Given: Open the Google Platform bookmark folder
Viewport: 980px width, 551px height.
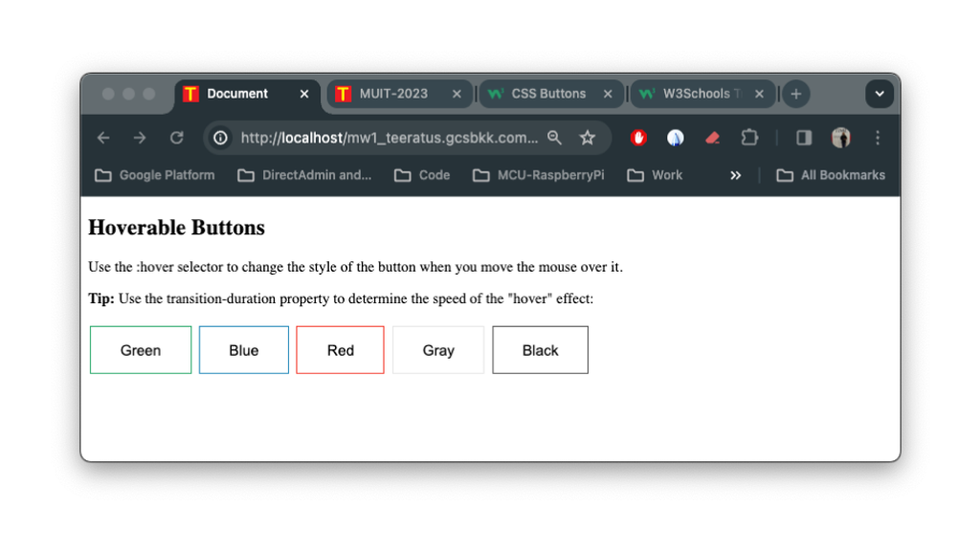Looking at the screenshot, I should click(x=154, y=175).
